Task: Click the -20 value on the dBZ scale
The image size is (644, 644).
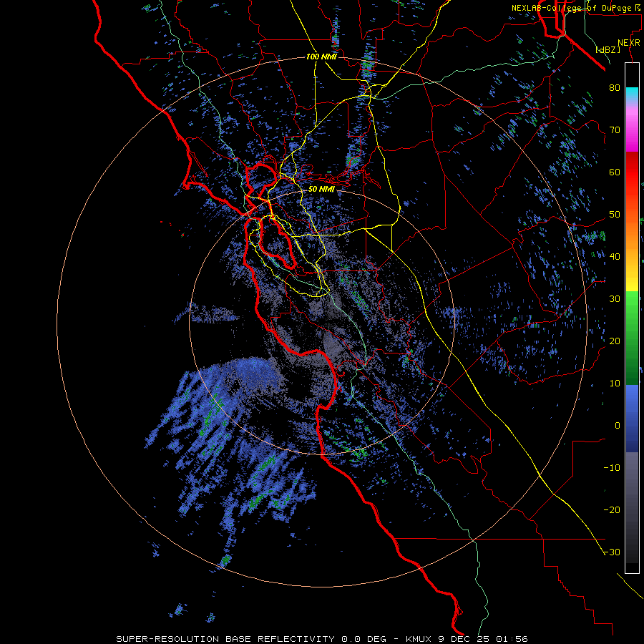Action: coord(612,510)
